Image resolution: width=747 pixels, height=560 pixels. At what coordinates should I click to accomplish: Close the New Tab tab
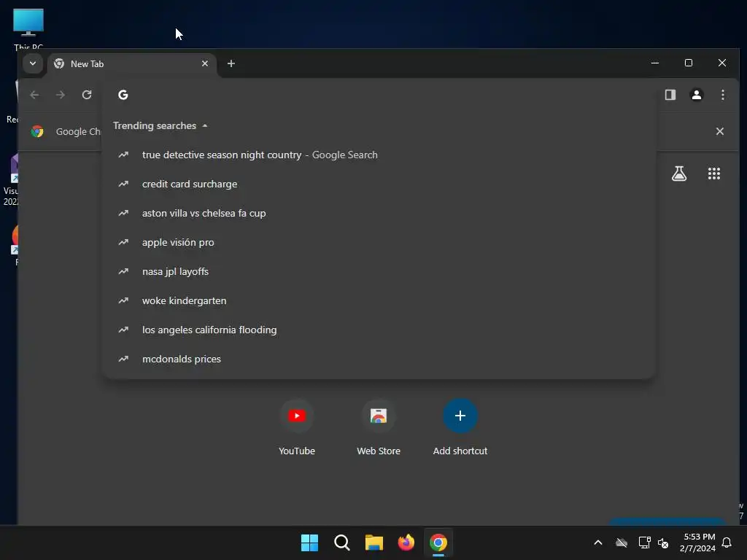205,63
